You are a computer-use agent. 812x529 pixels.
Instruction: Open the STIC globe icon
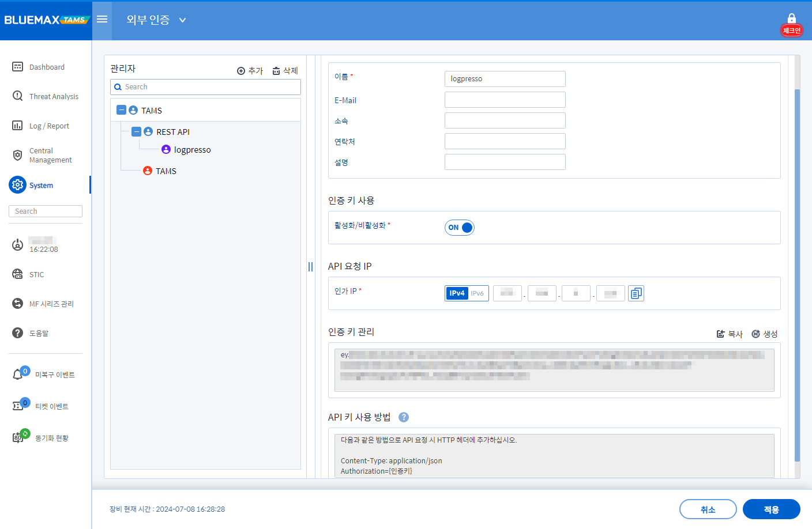pos(18,274)
